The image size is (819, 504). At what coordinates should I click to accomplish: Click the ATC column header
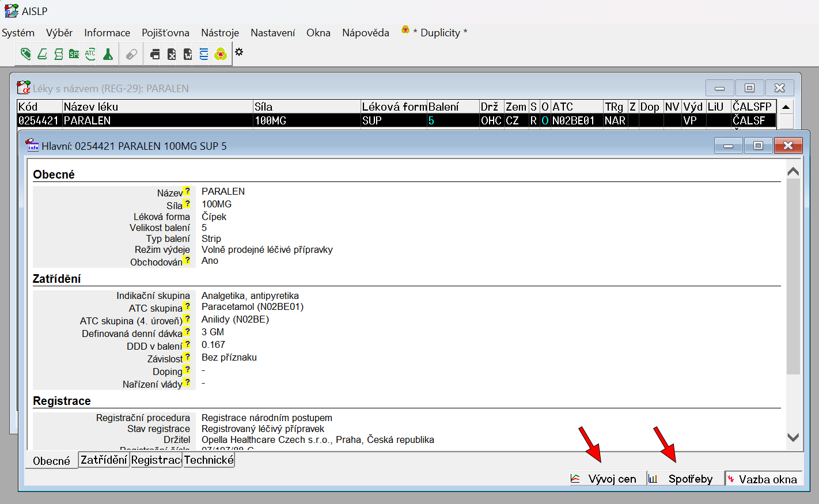(577, 107)
